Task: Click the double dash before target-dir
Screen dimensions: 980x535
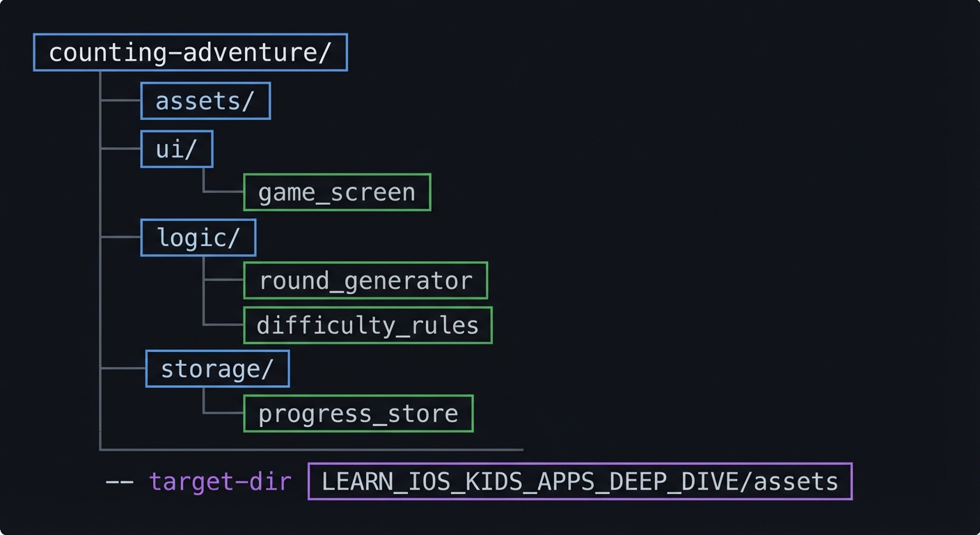Action: (x=119, y=481)
